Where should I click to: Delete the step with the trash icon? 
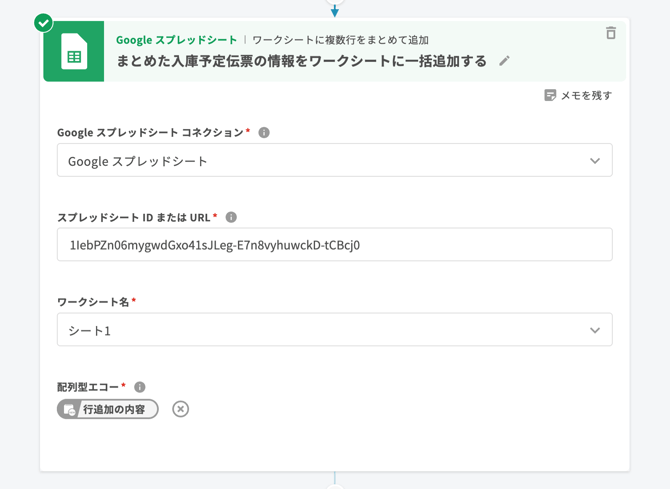pyautogui.click(x=611, y=33)
